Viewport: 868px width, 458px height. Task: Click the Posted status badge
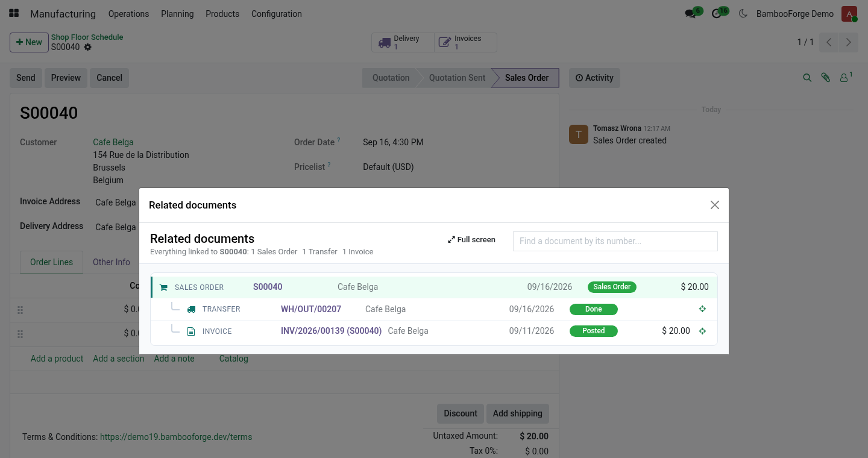(594, 331)
